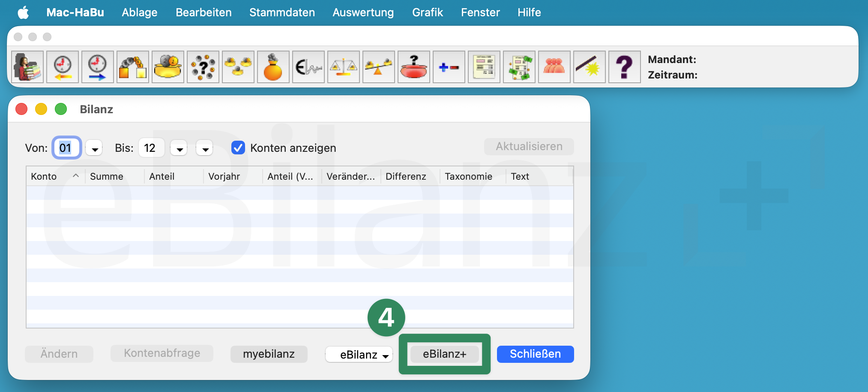
Task: Click the myebilanz button
Action: 269,354
